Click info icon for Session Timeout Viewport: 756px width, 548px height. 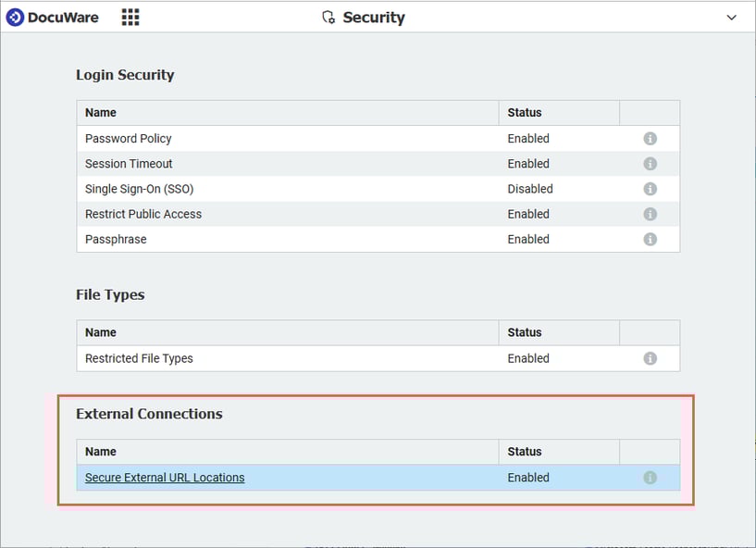pos(650,164)
